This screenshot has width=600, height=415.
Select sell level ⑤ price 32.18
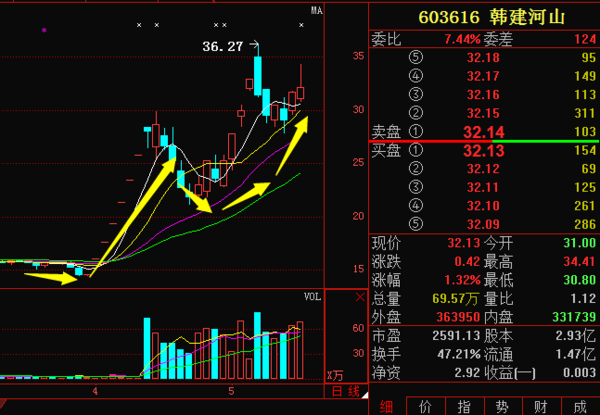coord(483,58)
